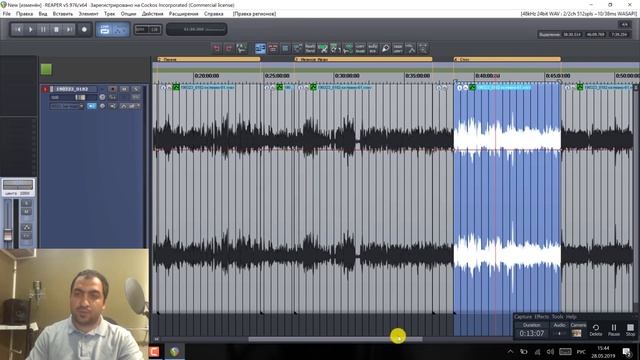Open the Опции menu
Screen dimensions: 640x360
(x=128, y=13)
